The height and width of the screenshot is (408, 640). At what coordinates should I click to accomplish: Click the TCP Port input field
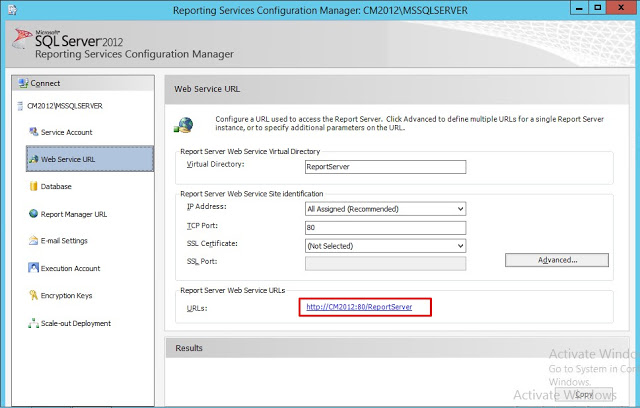click(x=385, y=227)
